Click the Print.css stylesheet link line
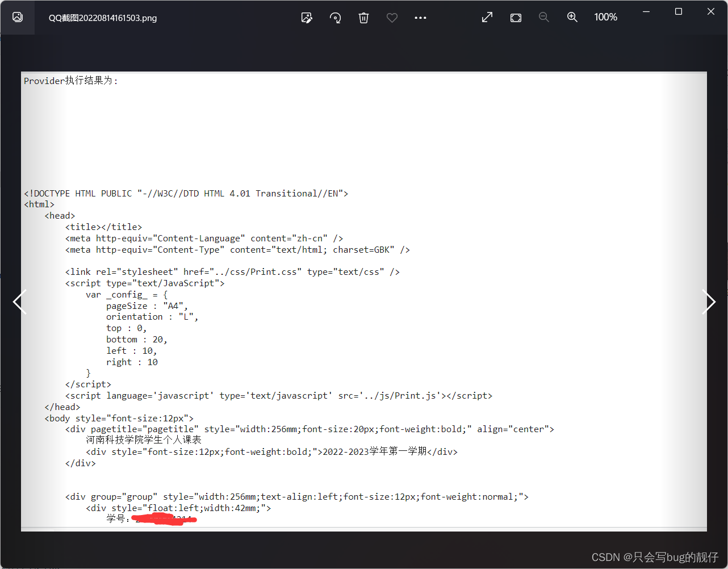This screenshot has width=728, height=569. [232, 271]
